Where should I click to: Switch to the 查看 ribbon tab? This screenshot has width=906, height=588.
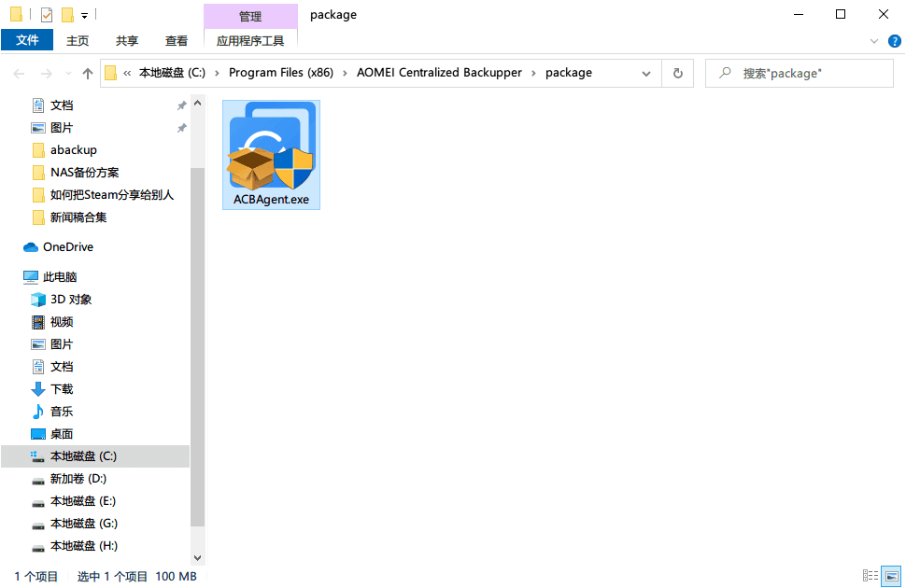177,41
